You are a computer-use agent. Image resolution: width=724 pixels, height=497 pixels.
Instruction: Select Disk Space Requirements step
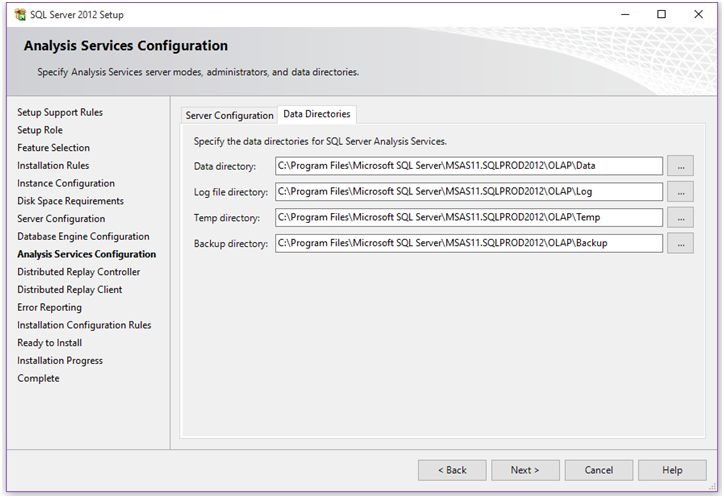[x=71, y=201]
